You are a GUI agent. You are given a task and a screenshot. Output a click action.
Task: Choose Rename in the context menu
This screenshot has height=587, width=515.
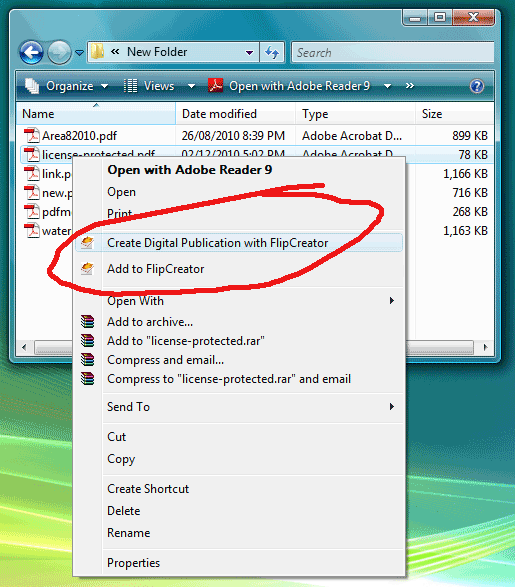(128, 533)
